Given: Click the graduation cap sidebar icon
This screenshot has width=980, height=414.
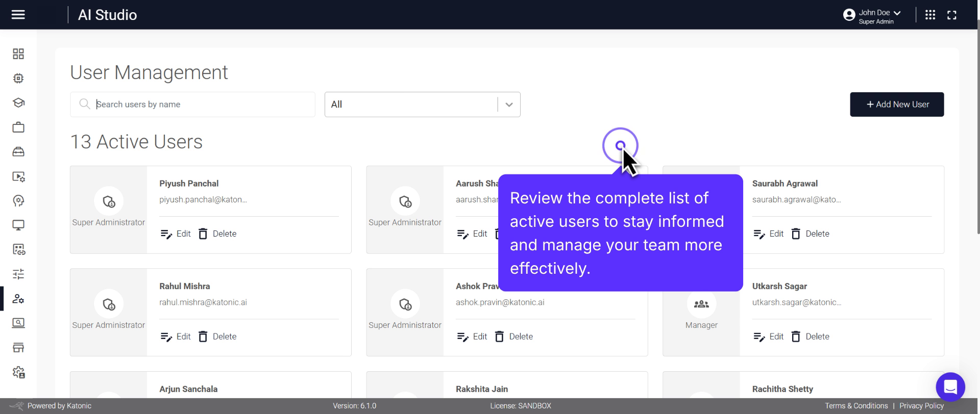Looking at the screenshot, I should pos(18,103).
